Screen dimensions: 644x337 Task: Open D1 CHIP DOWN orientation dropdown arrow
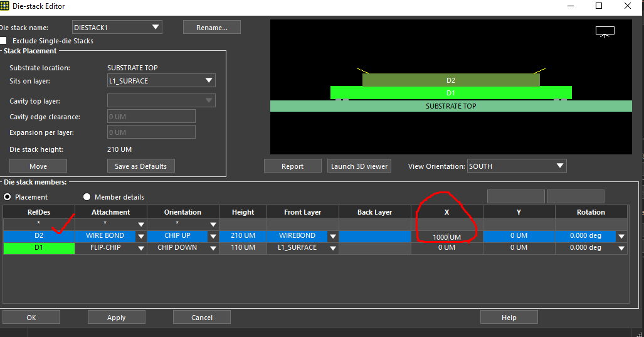coord(213,249)
